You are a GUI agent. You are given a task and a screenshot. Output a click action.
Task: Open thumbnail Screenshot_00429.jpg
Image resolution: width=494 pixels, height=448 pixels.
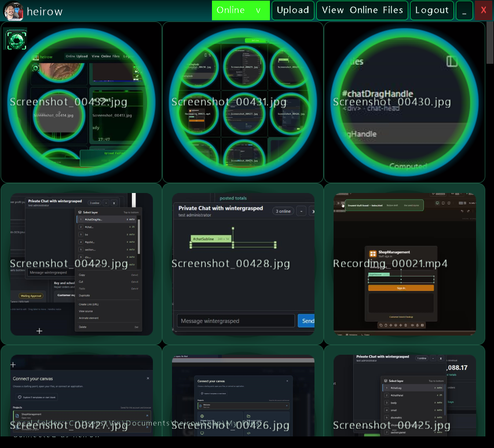coord(81,264)
